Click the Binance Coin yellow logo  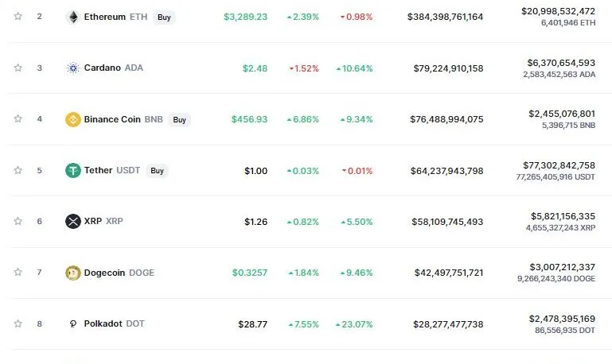tap(73, 119)
